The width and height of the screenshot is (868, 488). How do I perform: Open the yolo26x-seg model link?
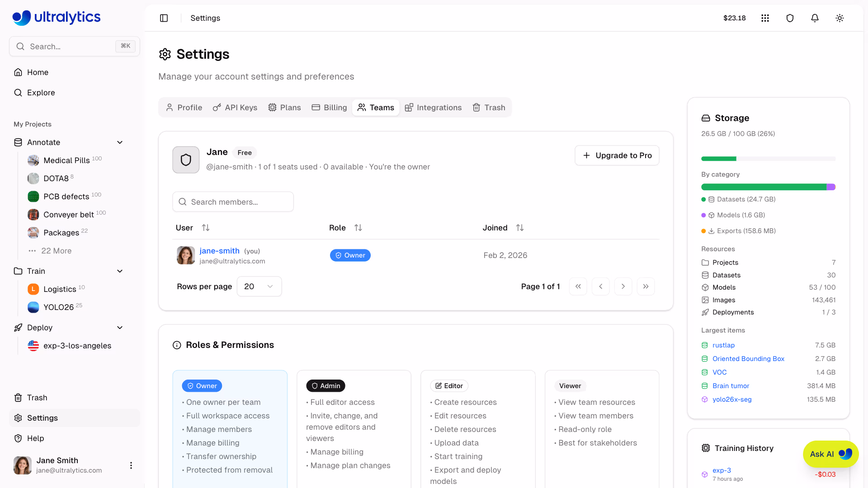pyautogui.click(x=732, y=399)
